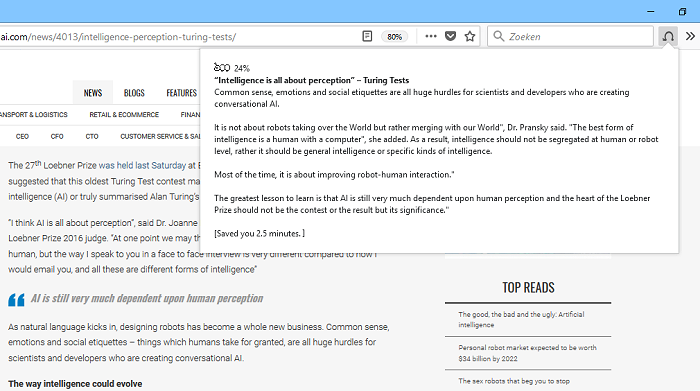This screenshot has height=391, width=700.
Task: Bookmark this page with star icon
Action: [x=470, y=36]
